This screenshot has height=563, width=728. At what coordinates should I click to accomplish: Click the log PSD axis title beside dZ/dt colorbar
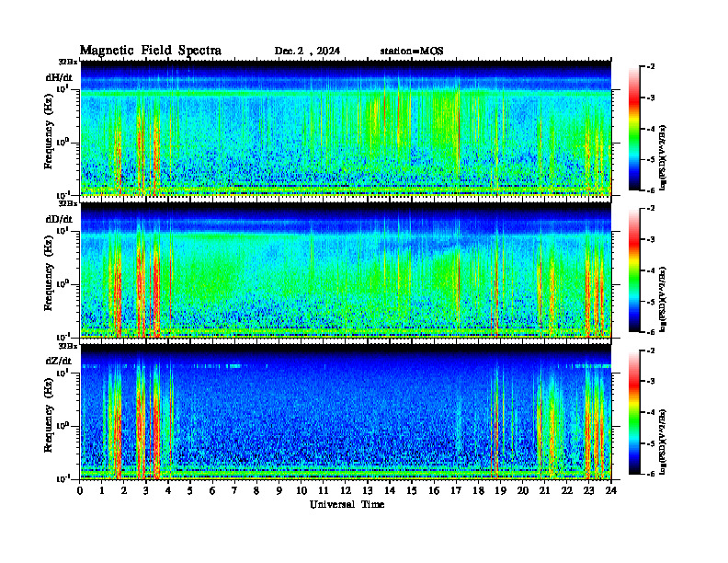click(x=663, y=442)
